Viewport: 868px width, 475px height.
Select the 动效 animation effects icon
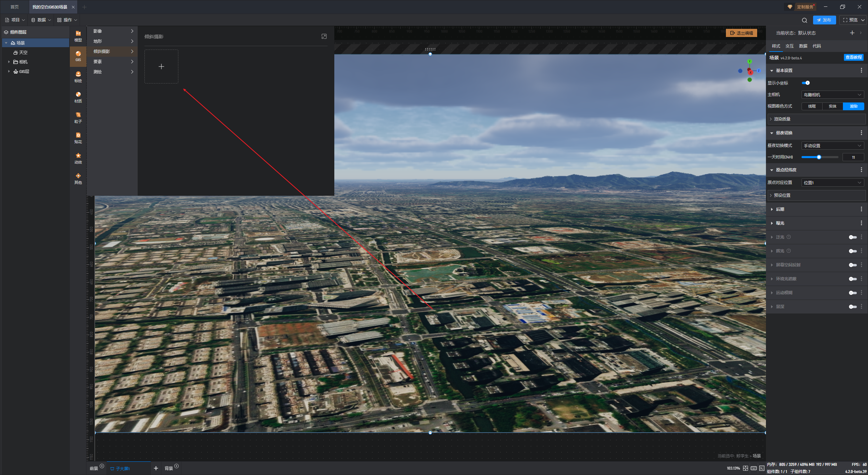pos(78,158)
